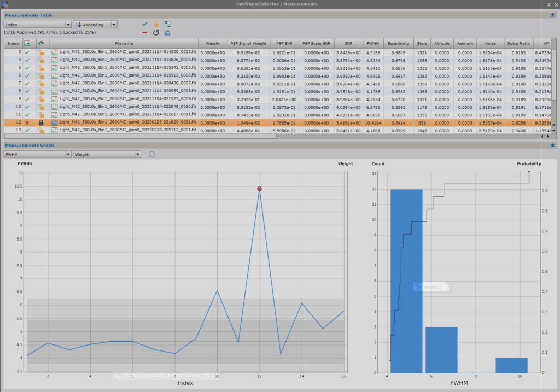560x392 pixels.
Task: Select the row 10 filename ending 0010.fit
Action: click(x=127, y=107)
